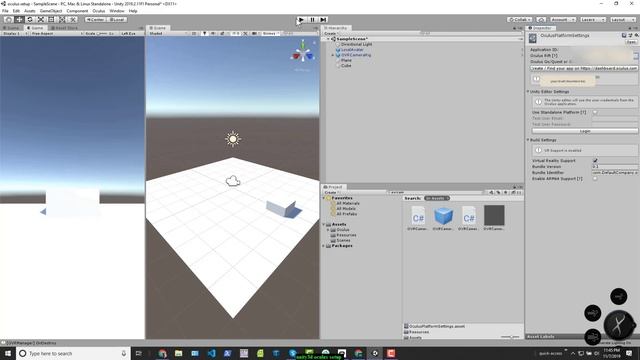Open the Hierarchy Create dropdown
Image resolution: width=640 pixels, height=360 pixels.
click(x=331, y=33)
